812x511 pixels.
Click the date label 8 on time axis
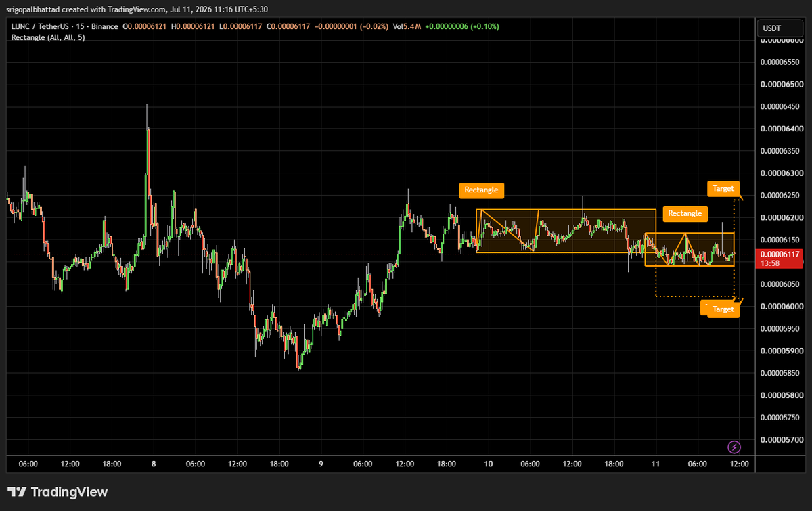point(154,464)
